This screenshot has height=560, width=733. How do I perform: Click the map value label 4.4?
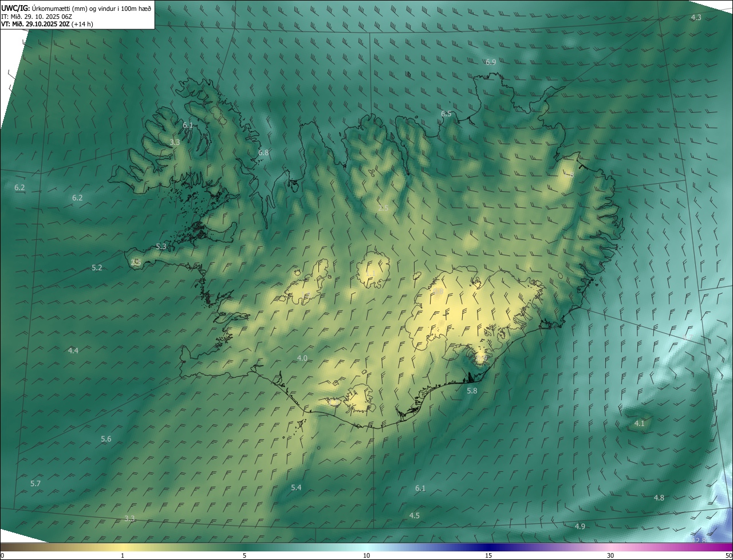tap(73, 350)
